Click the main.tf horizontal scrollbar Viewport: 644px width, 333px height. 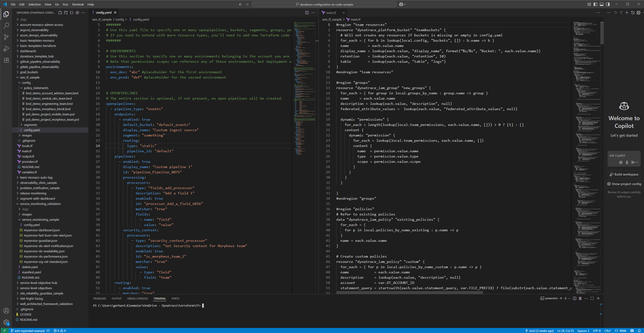coord(409,293)
